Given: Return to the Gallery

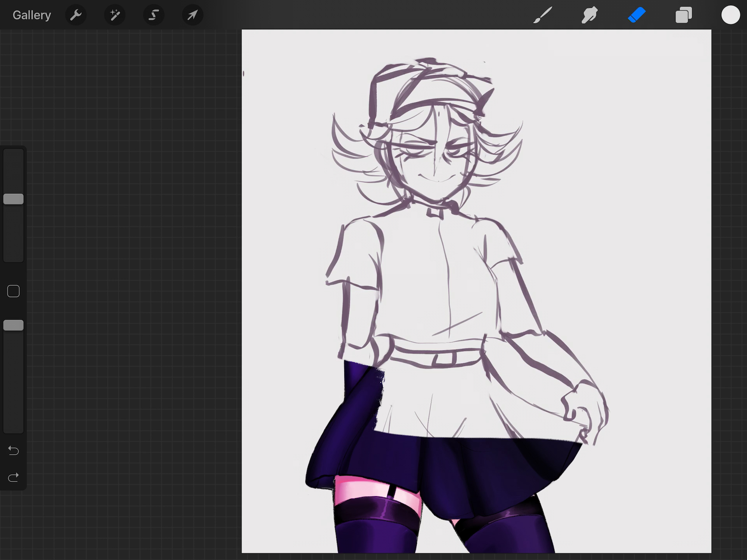Looking at the screenshot, I should pos(32,15).
